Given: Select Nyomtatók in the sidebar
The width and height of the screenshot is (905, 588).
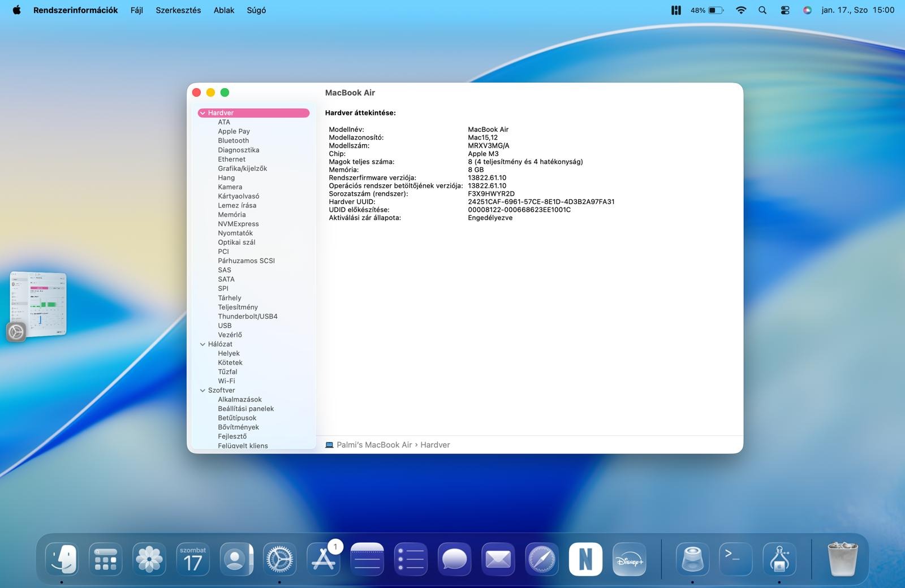Looking at the screenshot, I should [235, 234].
